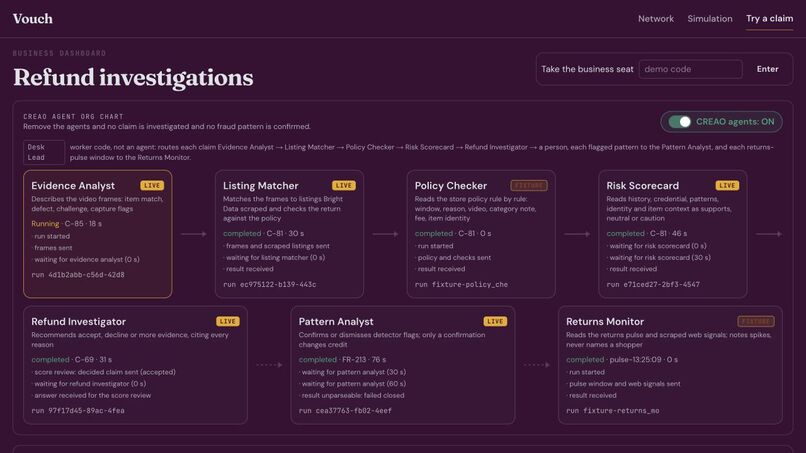Click 'waiting for risk scorecard (30 s)' line
Screen dimensions: 806x453
click(x=658, y=258)
